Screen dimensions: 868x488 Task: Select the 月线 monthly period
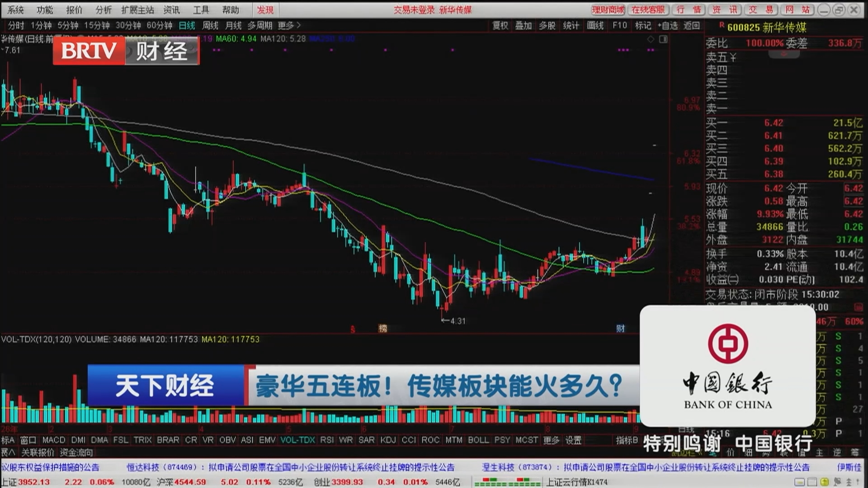click(234, 26)
